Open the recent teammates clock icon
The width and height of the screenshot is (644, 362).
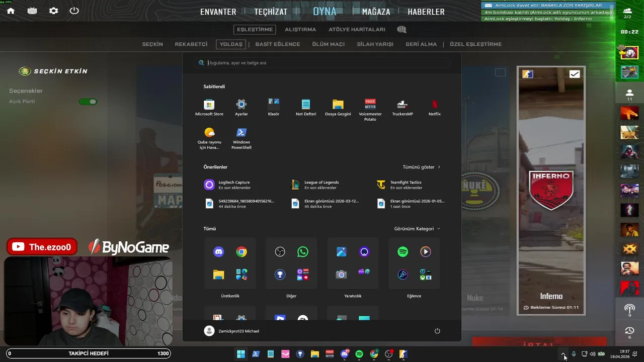629,332
